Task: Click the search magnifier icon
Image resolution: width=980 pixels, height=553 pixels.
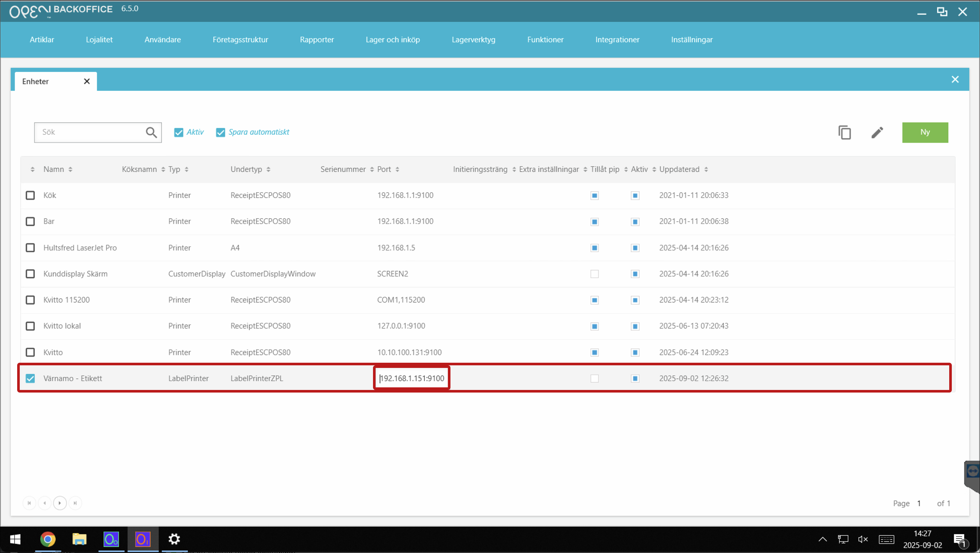Action: coord(151,133)
